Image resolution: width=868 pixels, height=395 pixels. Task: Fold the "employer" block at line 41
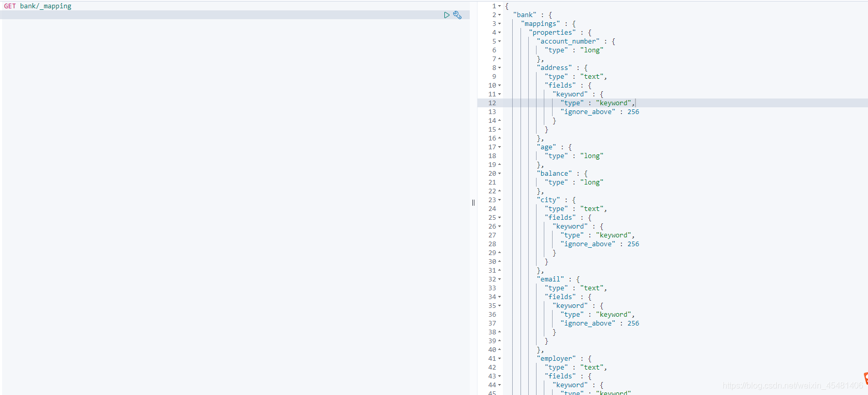tap(500, 359)
